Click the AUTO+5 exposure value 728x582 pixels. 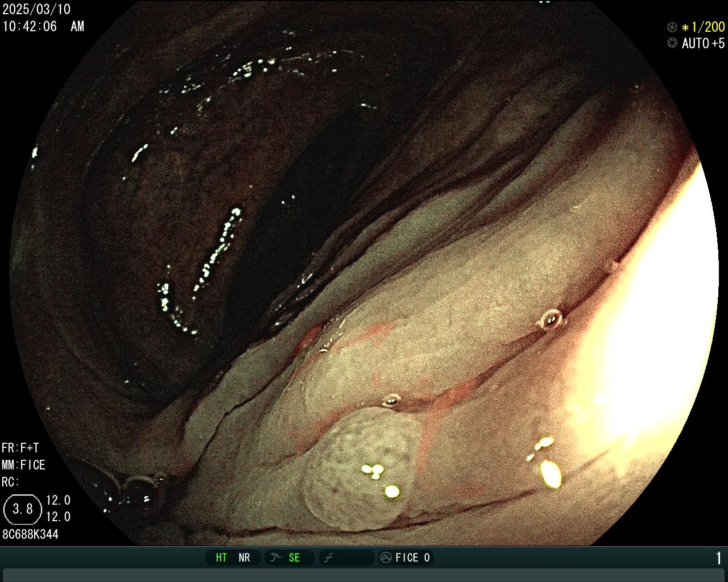(x=703, y=43)
